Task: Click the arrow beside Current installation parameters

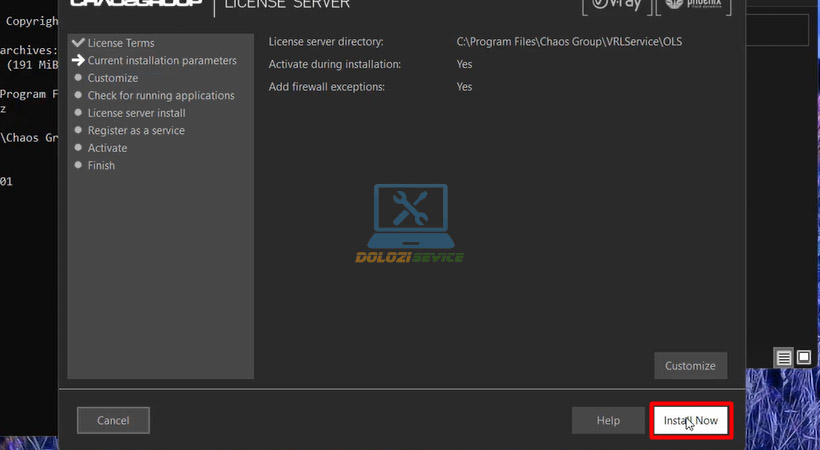Action: 77,61
